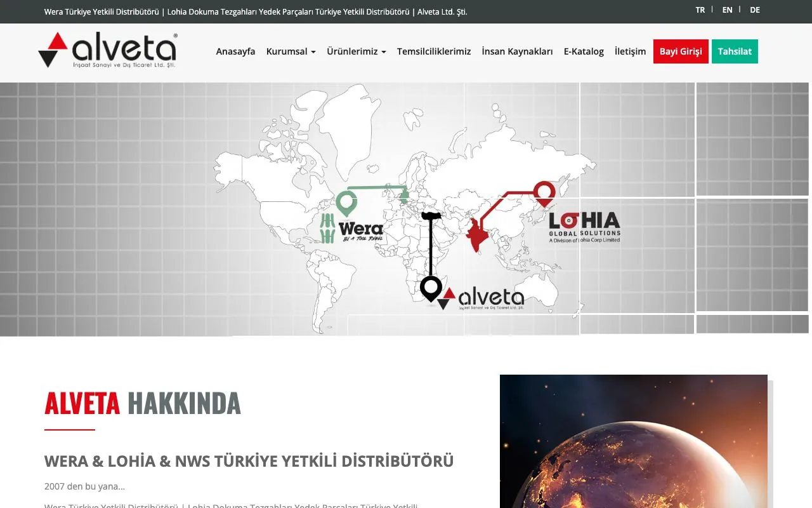This screenshot has width=812, height=508.
Task: Click the green Wera map pin
Action: pyautogui.click(x=346, y=203)
